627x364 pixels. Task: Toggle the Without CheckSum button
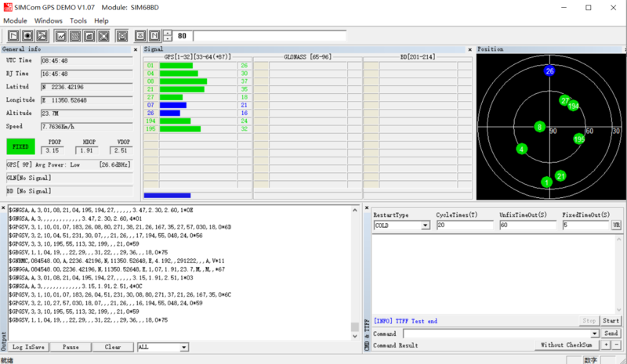click(567, 344)
